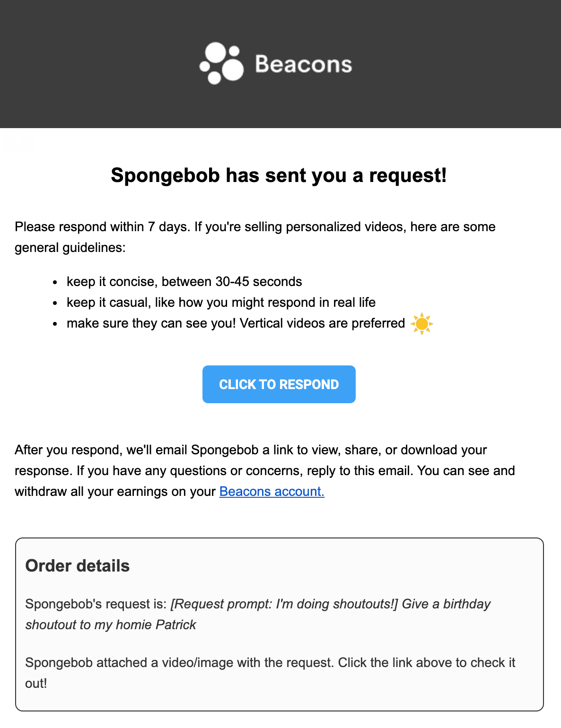Screen dimensions: 561x728
Task: Open the Beacons account link
Action: [x=272, y=492]
